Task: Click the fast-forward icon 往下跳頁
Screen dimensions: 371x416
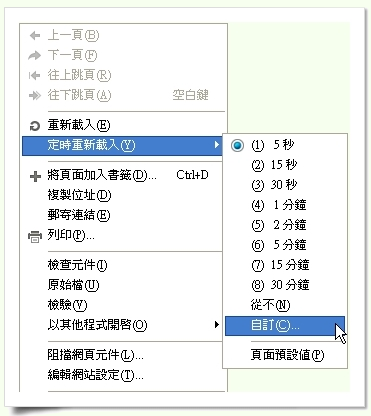Action: [35, 96]
